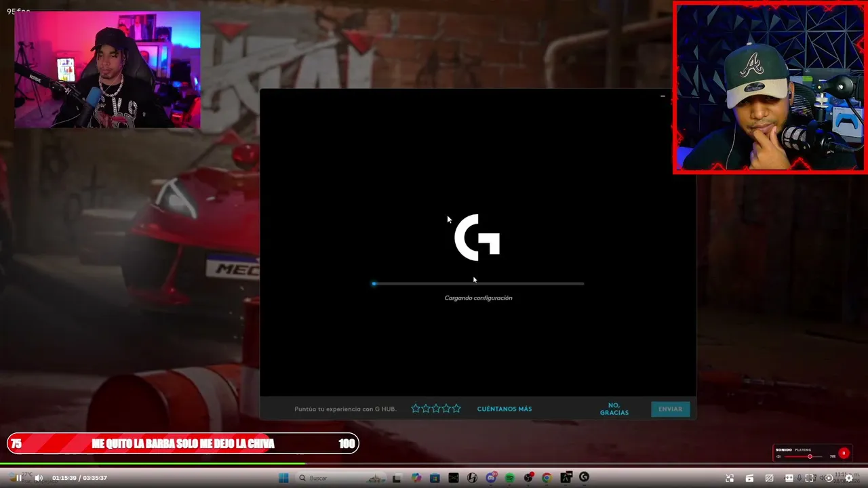This screenshot has width=868, height=488.
Task: Open the black app icon left of G HUB
Action: (566, 478)
